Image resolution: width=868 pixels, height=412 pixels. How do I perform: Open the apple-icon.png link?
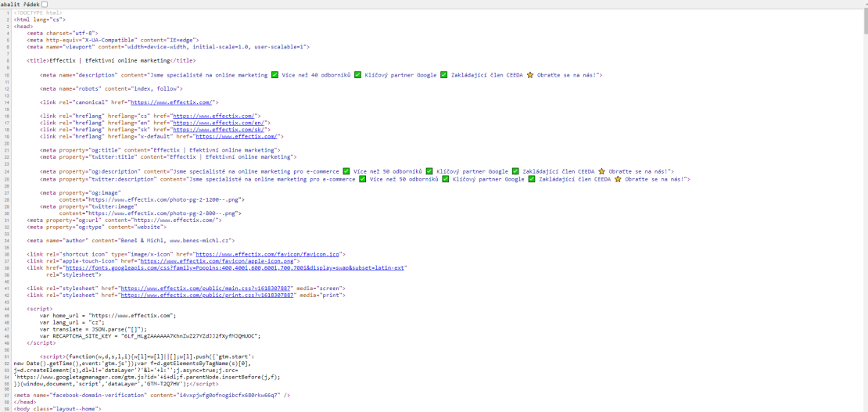(x=218, y=261)
